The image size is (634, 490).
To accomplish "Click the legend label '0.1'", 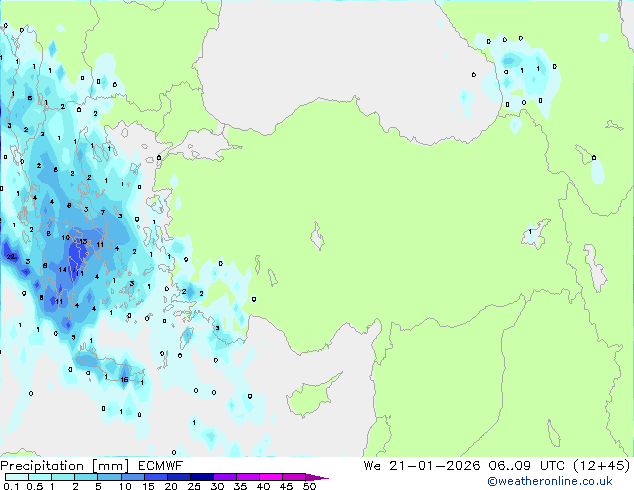I will point(11,486).
